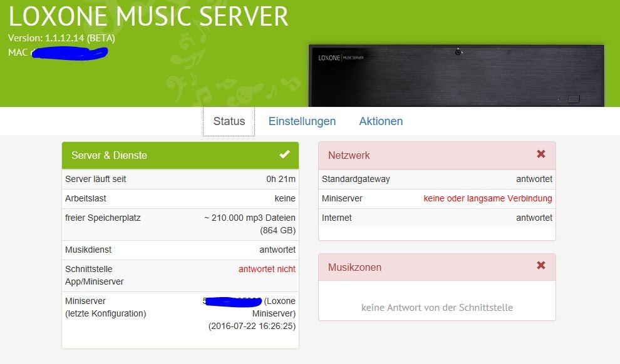Open the Aktionen tab
Viewport: 620px width, 364px height.
point(381,121)
